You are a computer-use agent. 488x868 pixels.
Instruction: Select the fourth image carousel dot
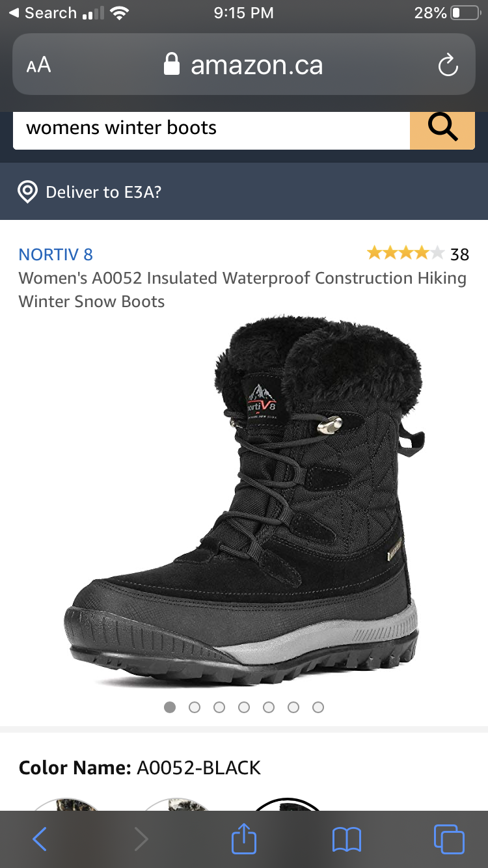(244, 707)
